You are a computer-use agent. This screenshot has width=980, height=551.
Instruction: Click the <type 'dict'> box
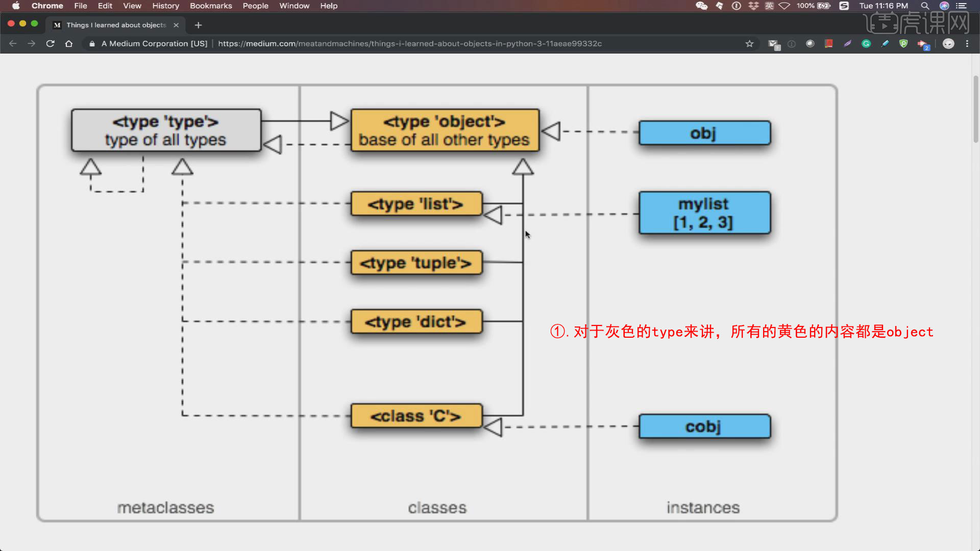coord(416,321)
